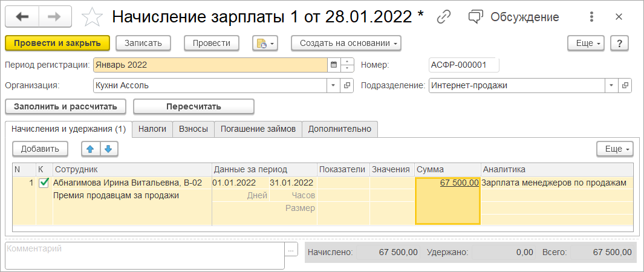
Task: Switch to the Налоги tab
Action: click(x=152, y=129)
